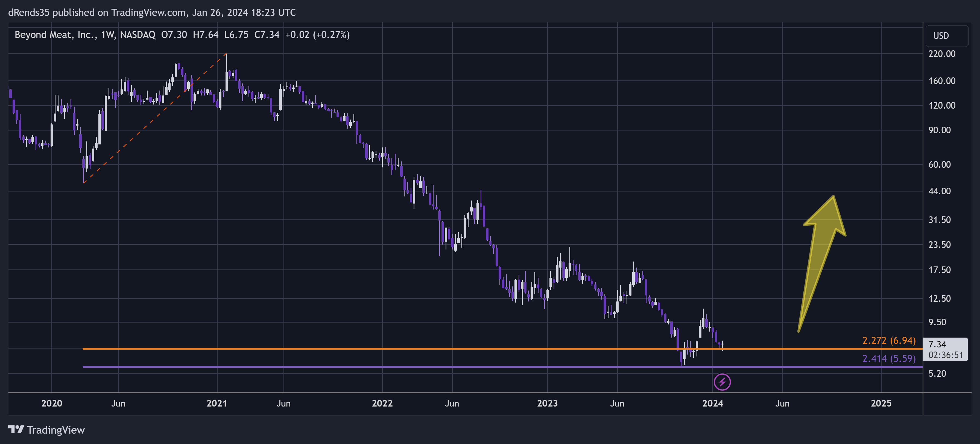The height and width of the screenshot is (444, 980).
Task: Click the 5.20 price axis label
Action: tap(937, 373)
